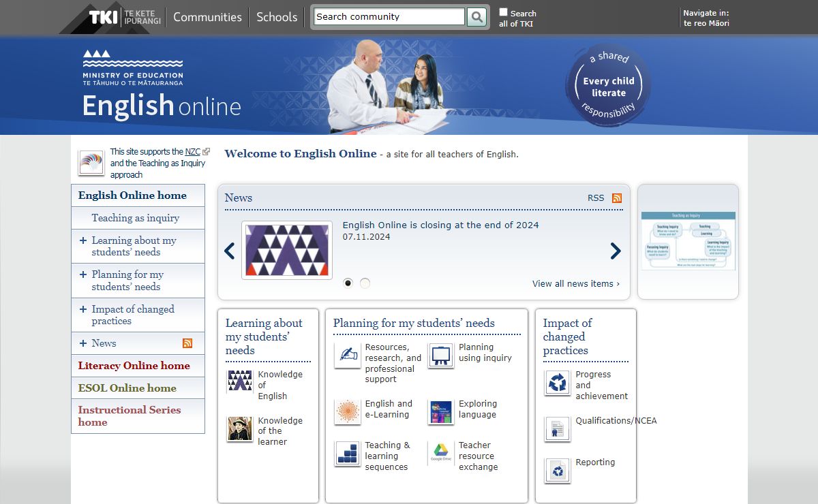The width and height of the screenshot is (818, 504).
Task: Expand Planning for my students' needs plus
Action: pyautogui.click(x=83, y=274)
